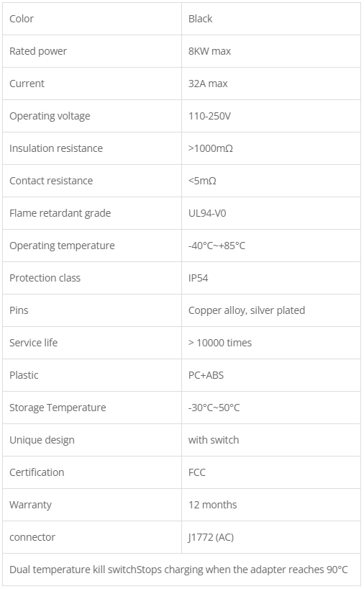Select the <5mΩ contact resistance value

click(x=202, y=181)
